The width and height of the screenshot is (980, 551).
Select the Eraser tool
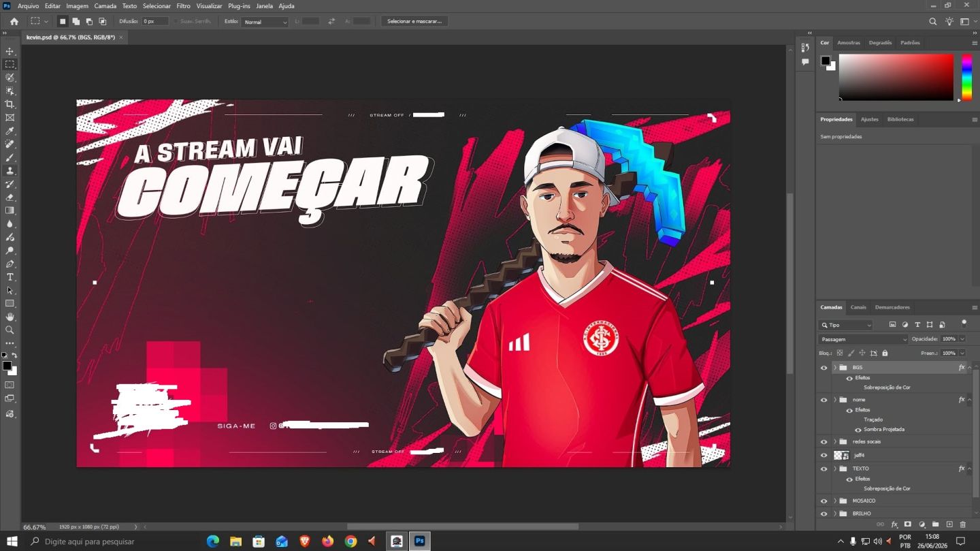[10, 198]
